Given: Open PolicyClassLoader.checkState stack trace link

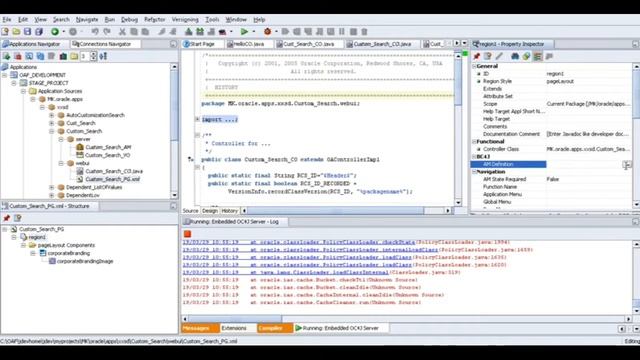Looking at the screenshot, I should tap(337, 242).
